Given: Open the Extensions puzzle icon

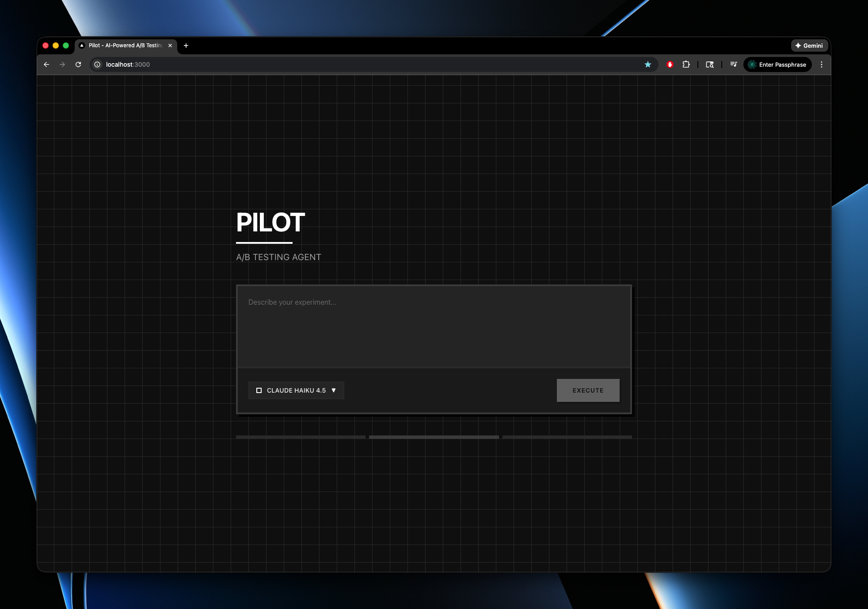Looking at the screenshot, I should pos(686,64).
